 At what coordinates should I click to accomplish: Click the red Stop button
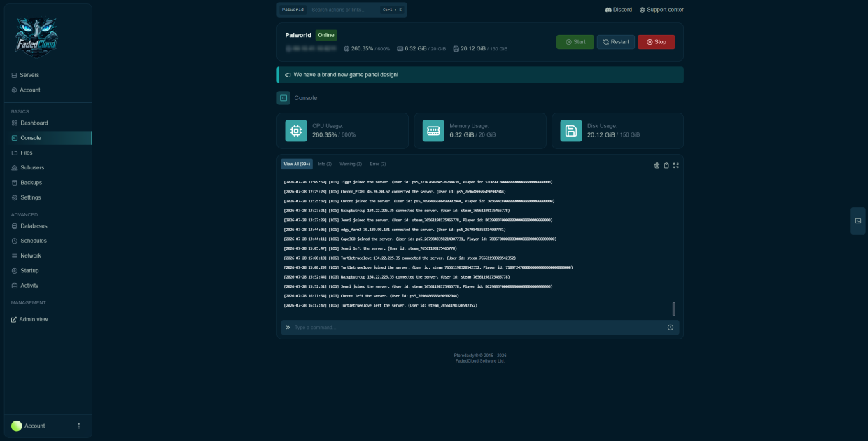tap(657, 42)
